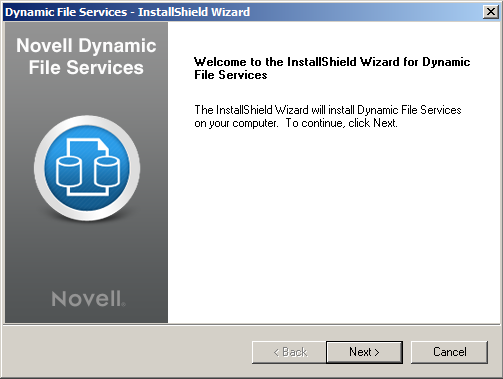Image resolution: width=503 pixels, height=379 pixels.
Task: Click the silver ring around the logo
Action: (x=87, y=120)
